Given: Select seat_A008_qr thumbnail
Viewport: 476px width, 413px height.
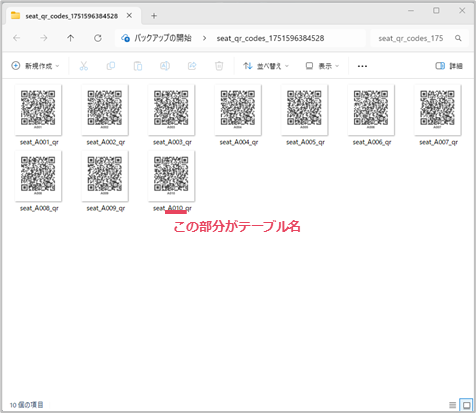Looking at the screenshot, I should click(x=38, y=176).
